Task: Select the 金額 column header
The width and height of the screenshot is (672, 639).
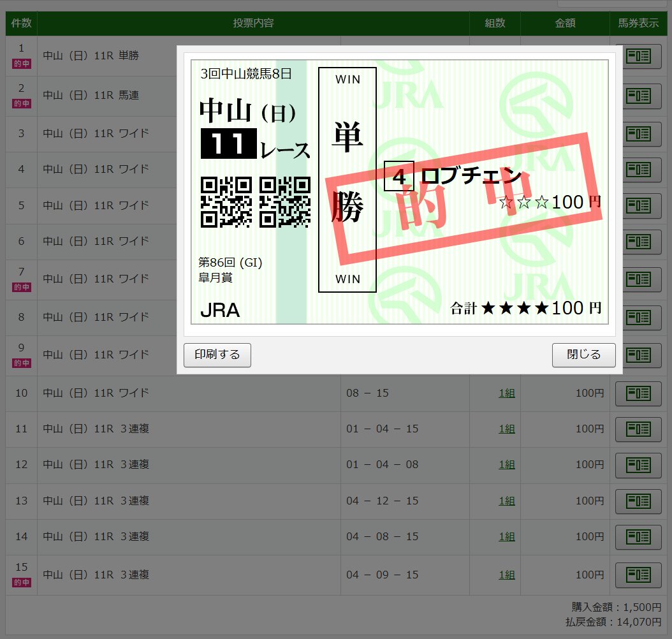Action: [x=566, y=23]
